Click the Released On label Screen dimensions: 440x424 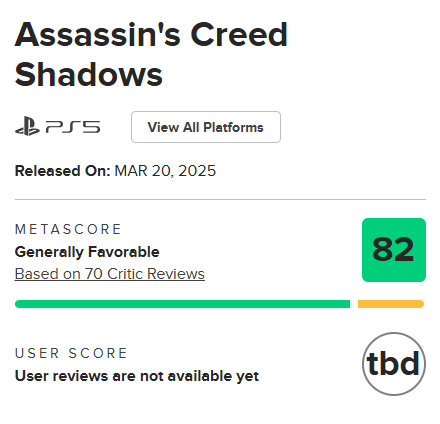pyautogui.click(x=62, y=171)
